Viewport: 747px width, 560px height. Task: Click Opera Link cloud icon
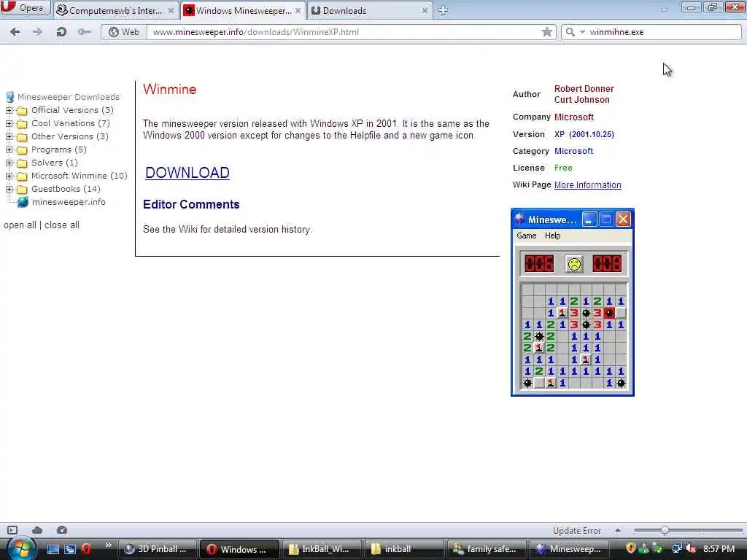click(x=37, y=530)
